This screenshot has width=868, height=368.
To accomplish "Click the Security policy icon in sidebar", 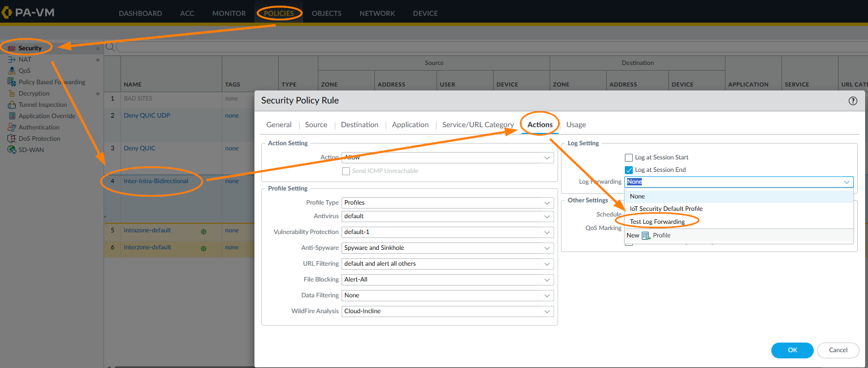I will tap(11, 49).
